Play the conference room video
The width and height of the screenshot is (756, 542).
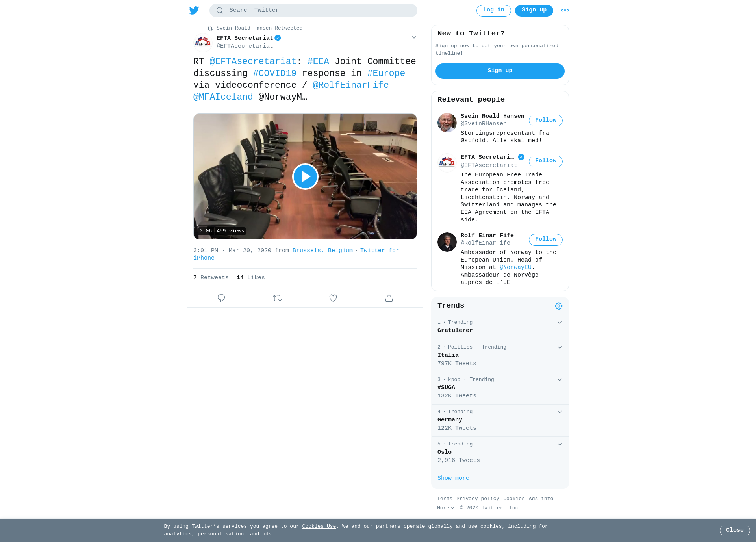coord(305,176)
